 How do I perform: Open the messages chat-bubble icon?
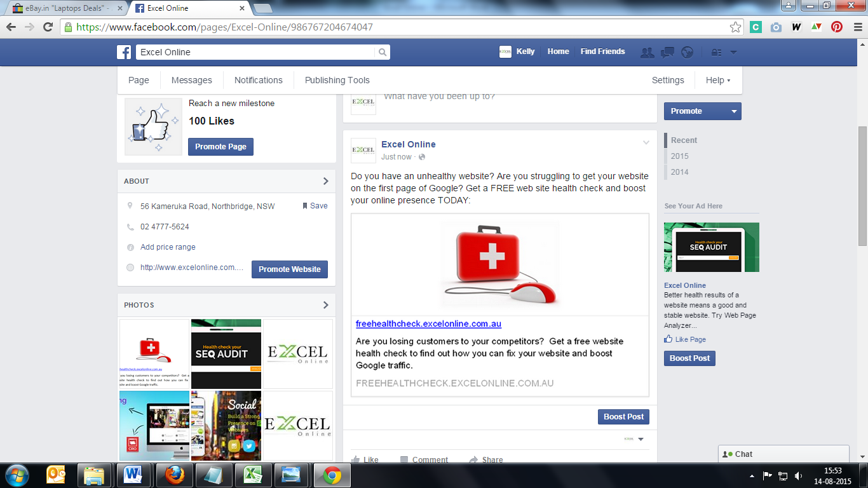click(667, 53)
